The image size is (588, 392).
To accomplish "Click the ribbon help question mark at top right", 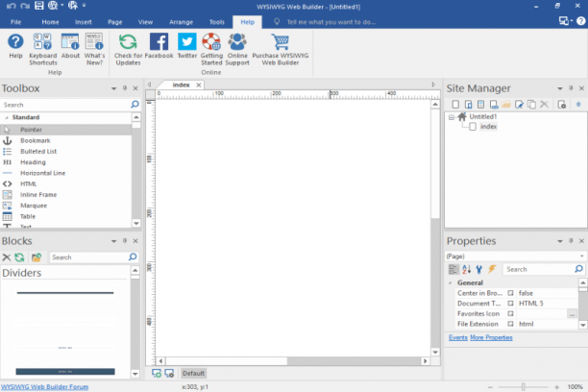I will coord(581,21).
